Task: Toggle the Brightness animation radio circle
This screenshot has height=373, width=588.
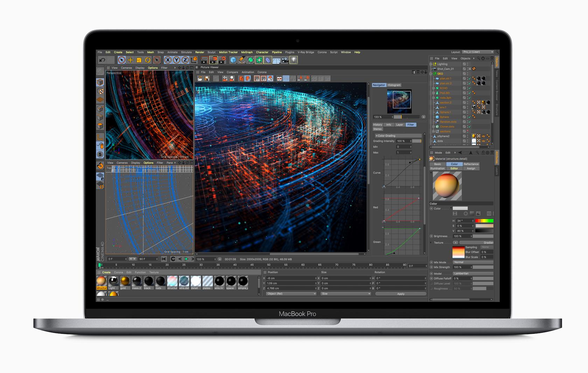Action: (432, 236)
